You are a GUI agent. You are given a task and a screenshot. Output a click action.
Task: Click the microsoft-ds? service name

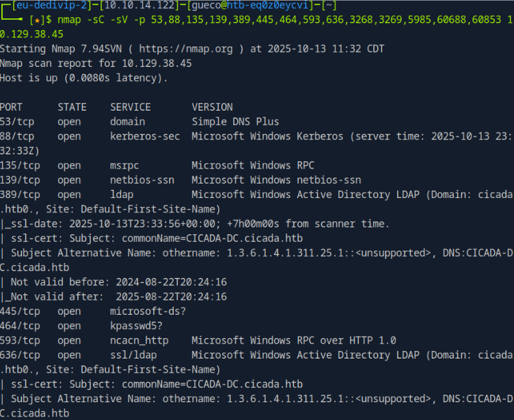pos(141,311)
